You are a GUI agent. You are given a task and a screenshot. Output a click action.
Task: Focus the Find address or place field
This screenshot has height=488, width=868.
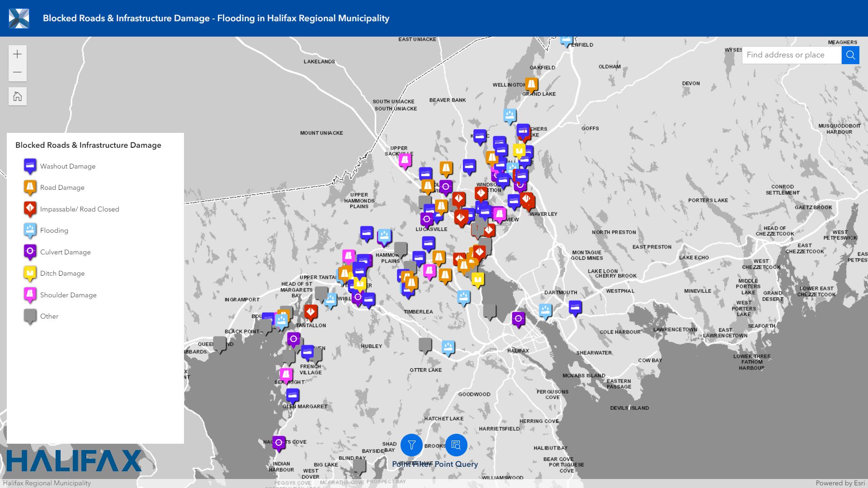click(791, 55)
